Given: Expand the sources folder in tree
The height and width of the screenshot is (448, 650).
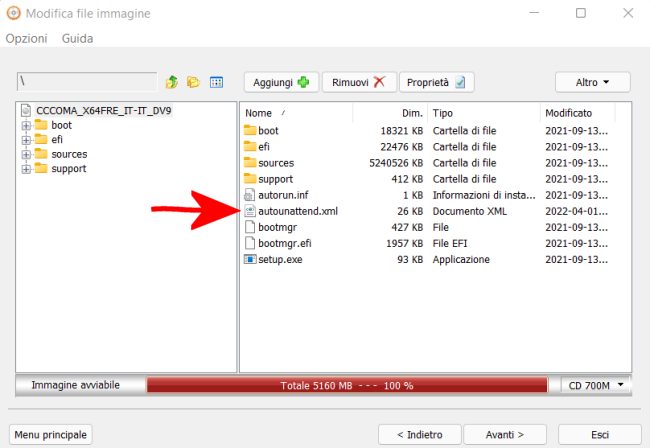Looking at the screenshot, I should click(x=26, y=155).
